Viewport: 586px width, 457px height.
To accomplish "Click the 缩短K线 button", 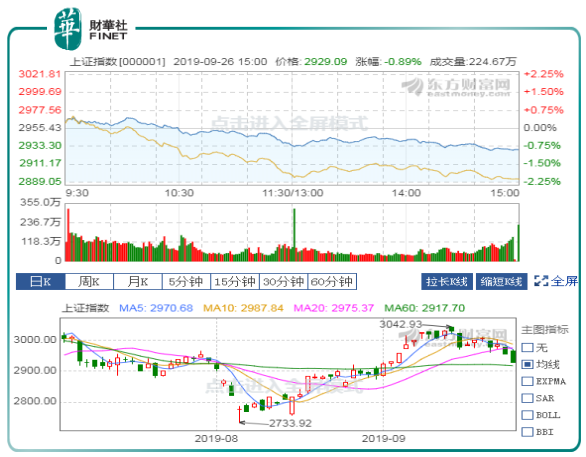I will tap(502, 281).
